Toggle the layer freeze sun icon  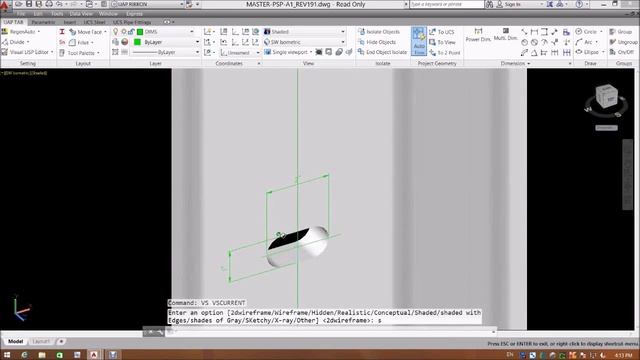124,31
